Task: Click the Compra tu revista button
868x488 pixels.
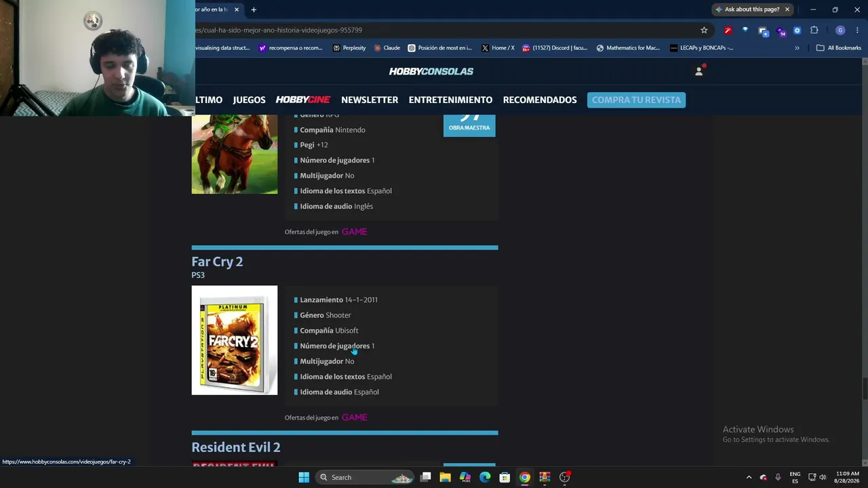Action: point(636,100)
